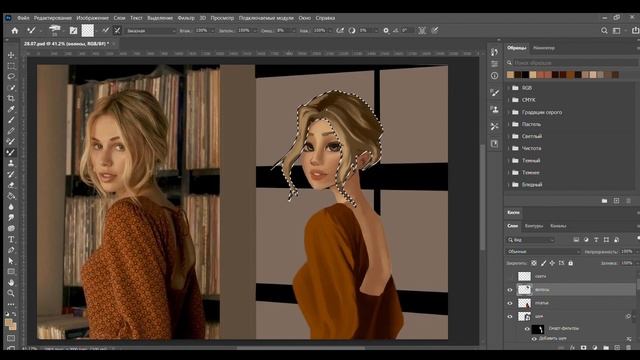Open Properties info icon in side dock
This screenshot has height=360, width=640.
[494, 76]
